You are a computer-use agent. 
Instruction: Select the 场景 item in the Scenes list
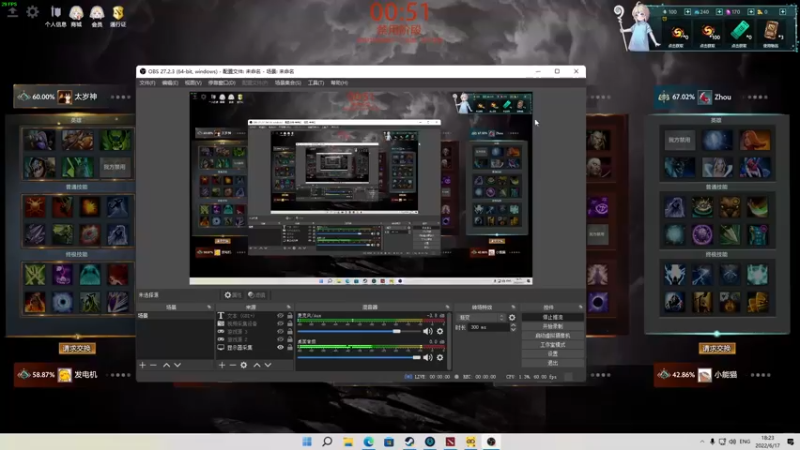coord(175,316)
